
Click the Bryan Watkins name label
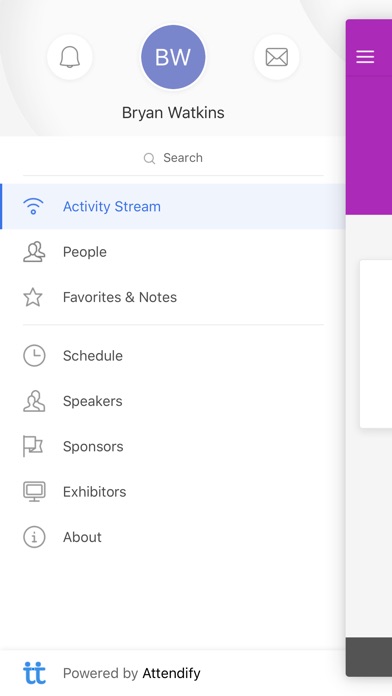(173, 113)
